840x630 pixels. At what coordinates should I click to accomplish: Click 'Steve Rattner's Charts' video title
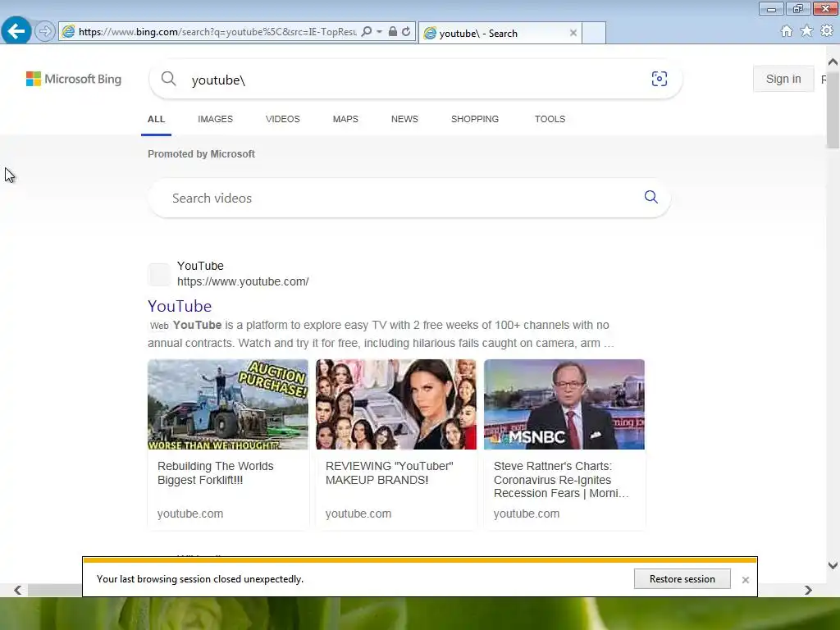pyautogui.click(x=561, y=479)
